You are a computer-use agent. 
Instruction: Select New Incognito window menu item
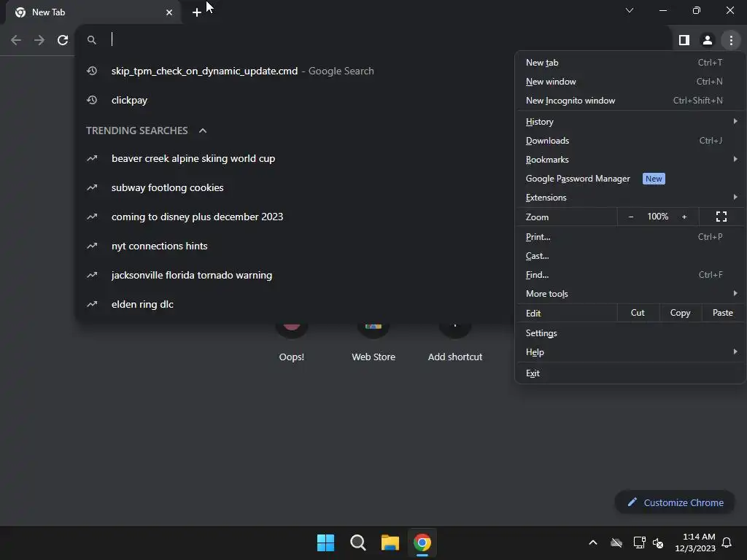tap(630, 101)
